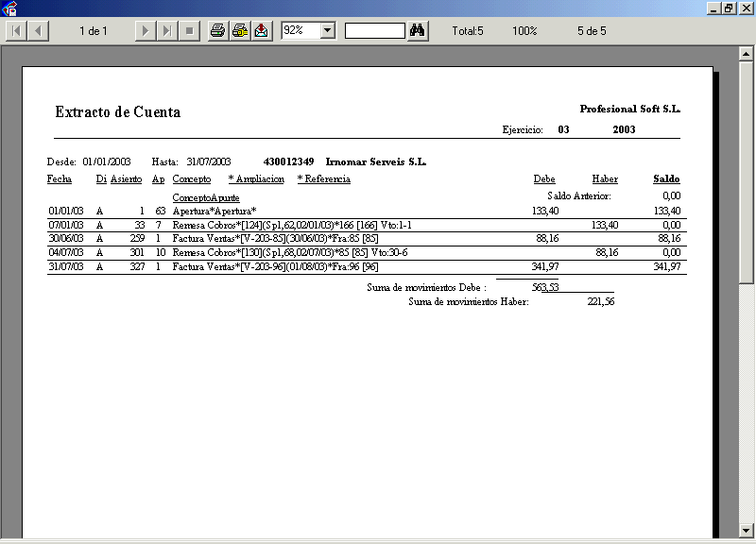The image size is (756, 544).
Task: Click the vertical scrollbar track
Action: point(746,378)
